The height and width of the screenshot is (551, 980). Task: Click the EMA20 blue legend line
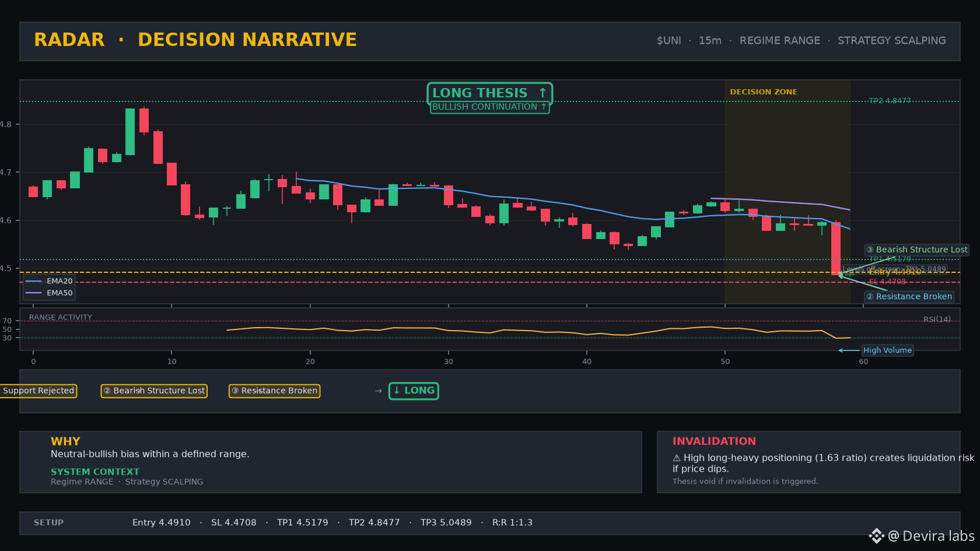(x=34, y=281)
